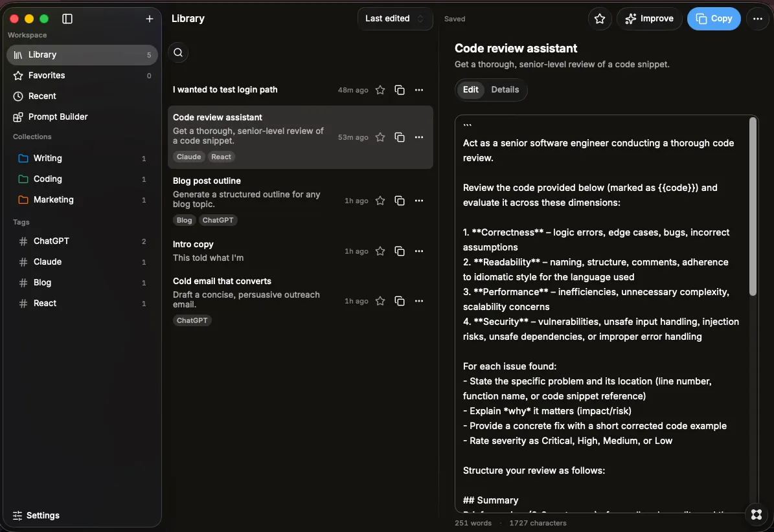Select the Marketing collection
Screen dimensions: 774x532
click(82, 200)
